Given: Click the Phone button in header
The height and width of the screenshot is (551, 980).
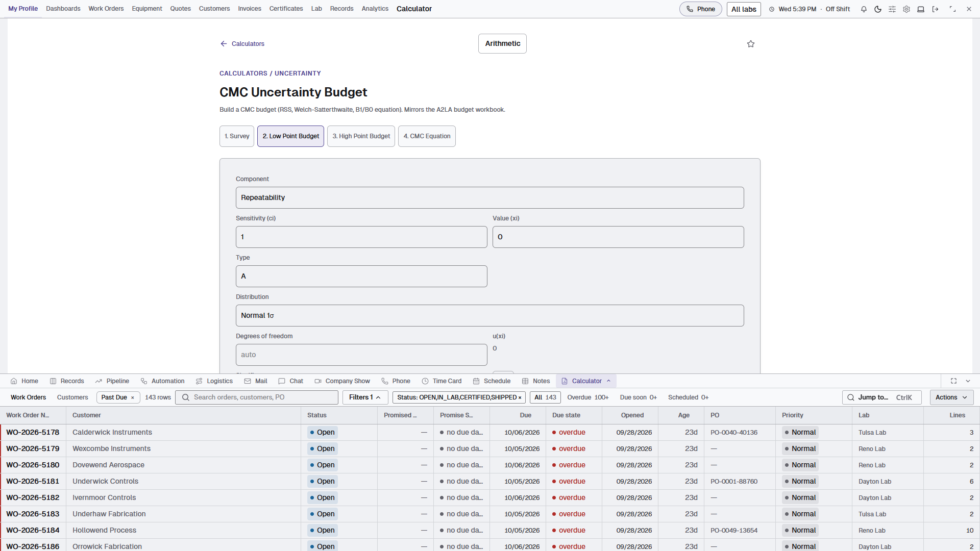Looking at the screenshot, I should click(x=700, y=9).
